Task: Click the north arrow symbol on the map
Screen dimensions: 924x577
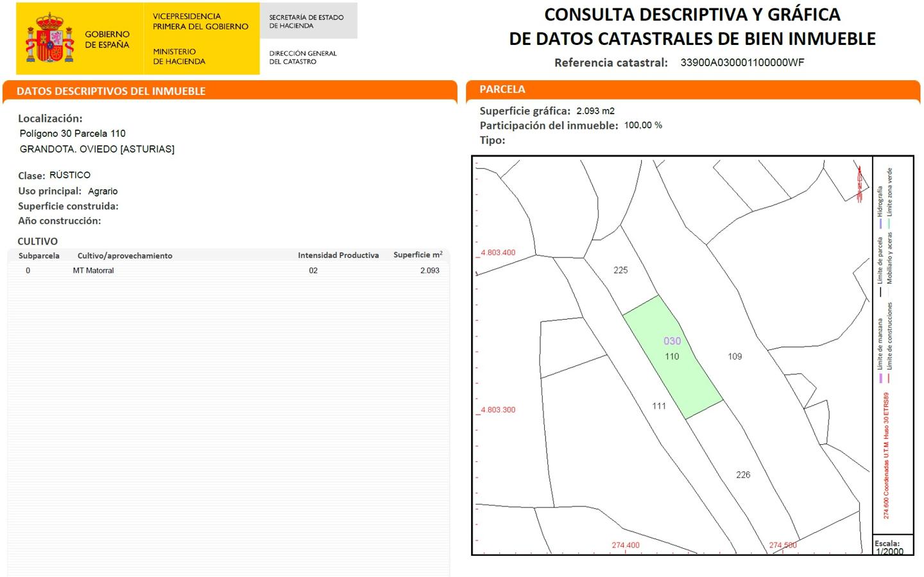Action: [x=860, y=183]
